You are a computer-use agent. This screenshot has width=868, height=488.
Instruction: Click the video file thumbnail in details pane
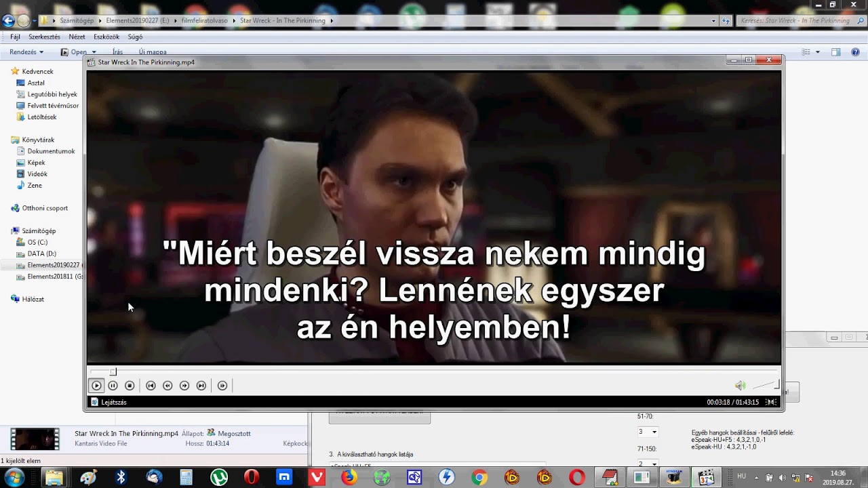(35, 439)
